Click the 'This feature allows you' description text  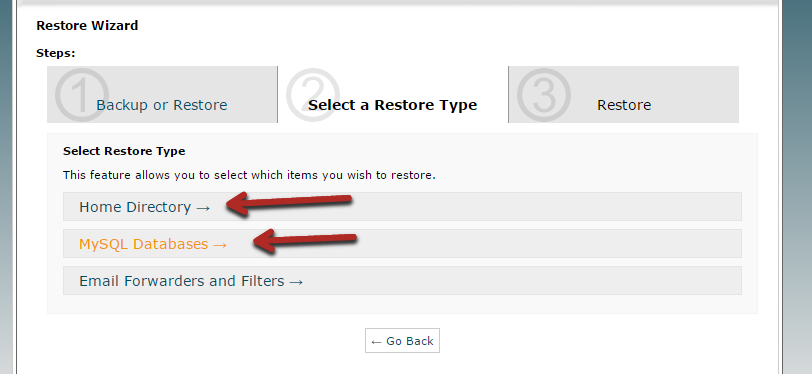(249, 175)
